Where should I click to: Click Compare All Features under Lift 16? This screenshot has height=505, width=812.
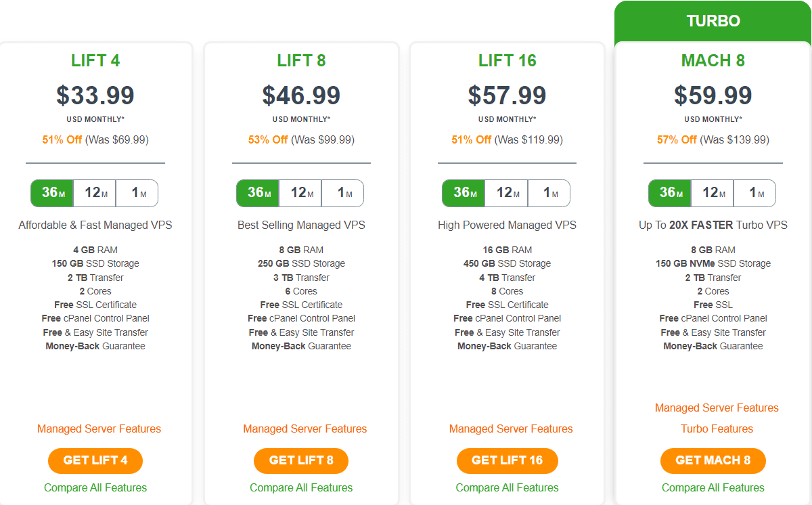click(x=507, y=487)
